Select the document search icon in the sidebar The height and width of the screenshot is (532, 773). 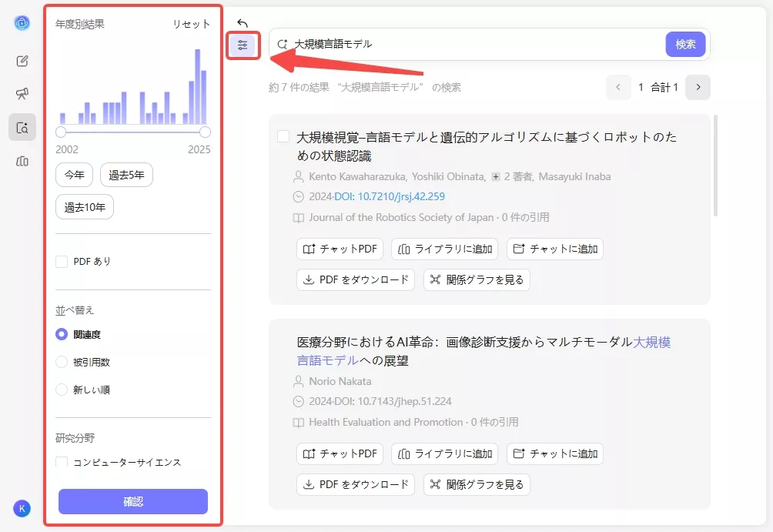22,127
